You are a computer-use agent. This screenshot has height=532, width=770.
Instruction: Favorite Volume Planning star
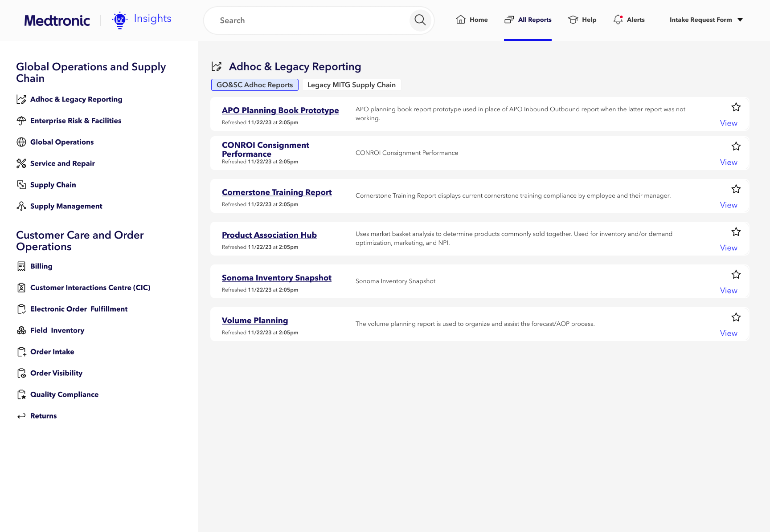[x=736, y=317]
